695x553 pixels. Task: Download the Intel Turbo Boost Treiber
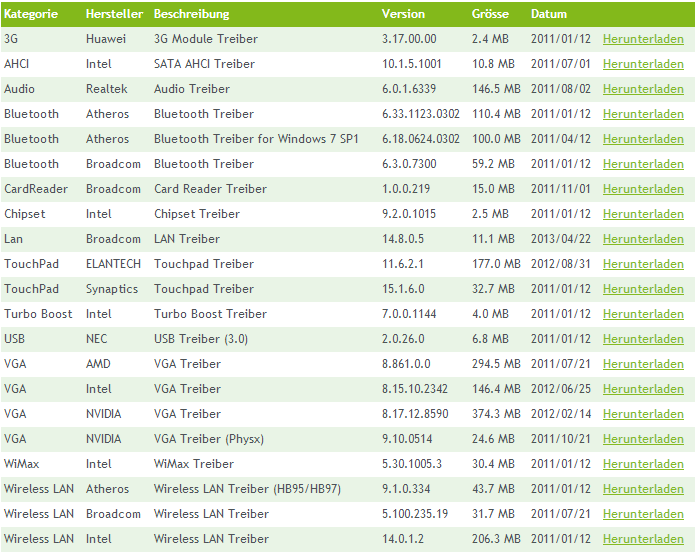[643, 314]
